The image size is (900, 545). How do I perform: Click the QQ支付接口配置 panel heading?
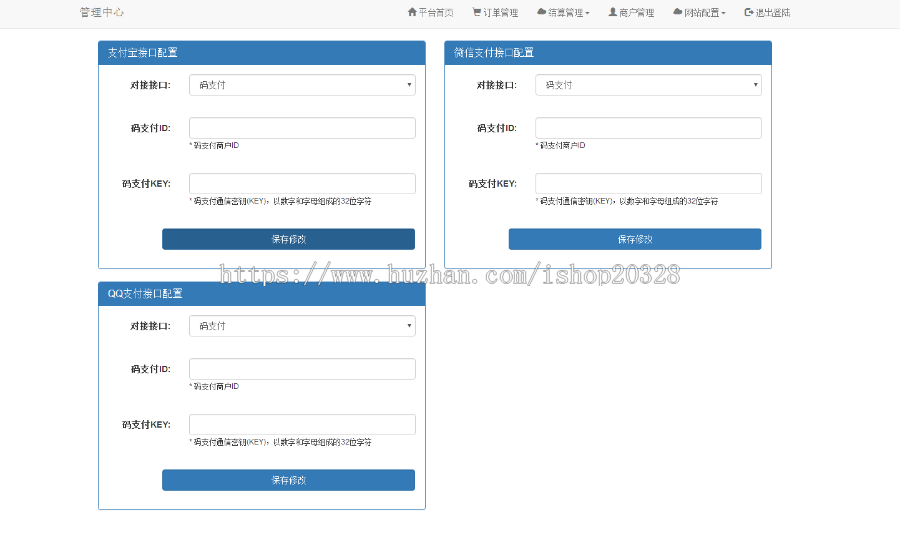[145, 294]
